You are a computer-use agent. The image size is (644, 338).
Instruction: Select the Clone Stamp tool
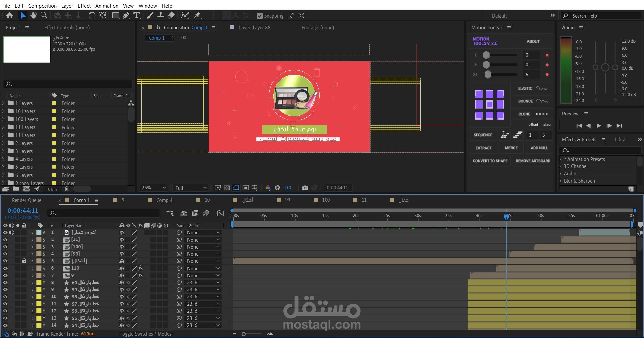coord(161,15)
